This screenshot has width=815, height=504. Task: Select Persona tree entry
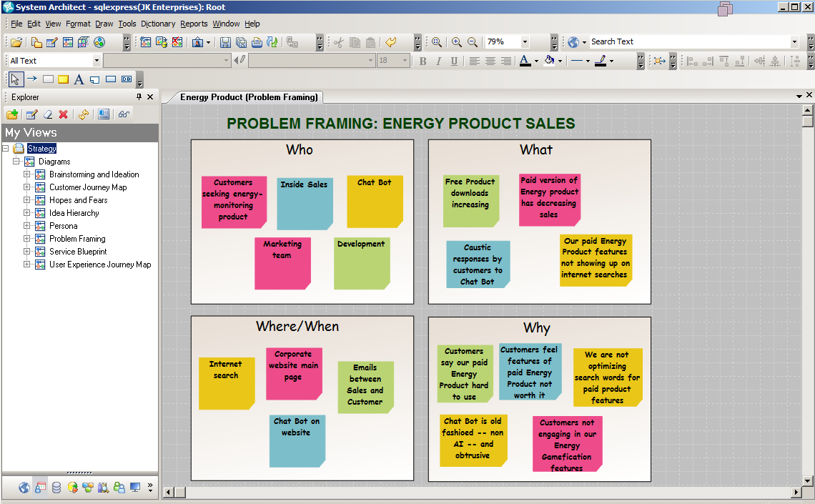[64, 226]
